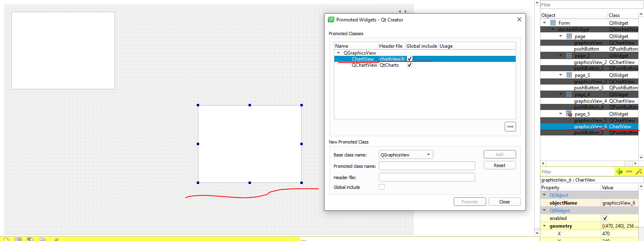Toggle the enabled property checkbox
Screen dimensions: 644x241
point(605,218)
